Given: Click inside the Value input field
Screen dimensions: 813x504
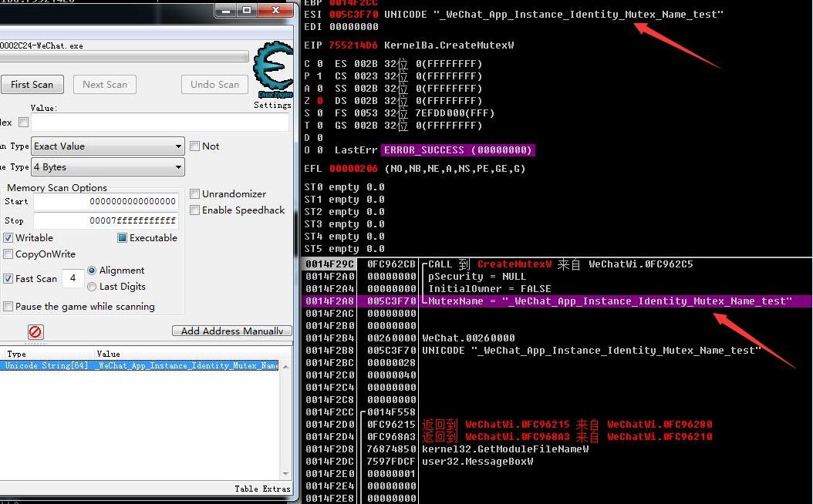Looking at the screenshot, I should point(123,122).
